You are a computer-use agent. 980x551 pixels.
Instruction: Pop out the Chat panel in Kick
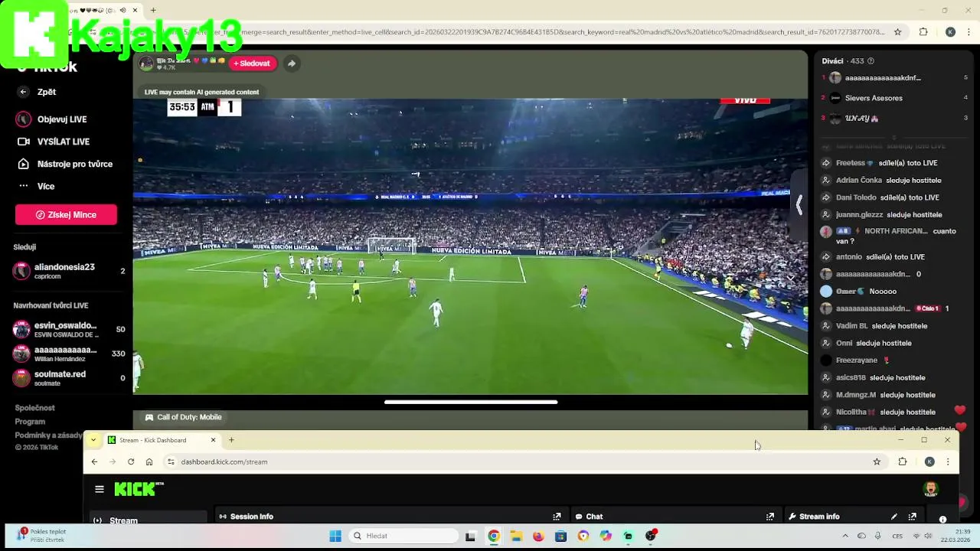tap(769, 517)
